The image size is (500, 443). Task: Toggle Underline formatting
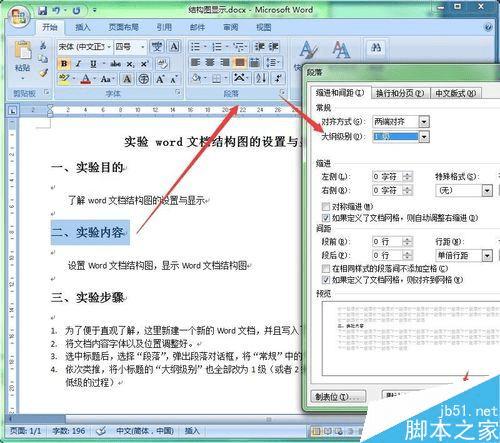coord(93,63)
